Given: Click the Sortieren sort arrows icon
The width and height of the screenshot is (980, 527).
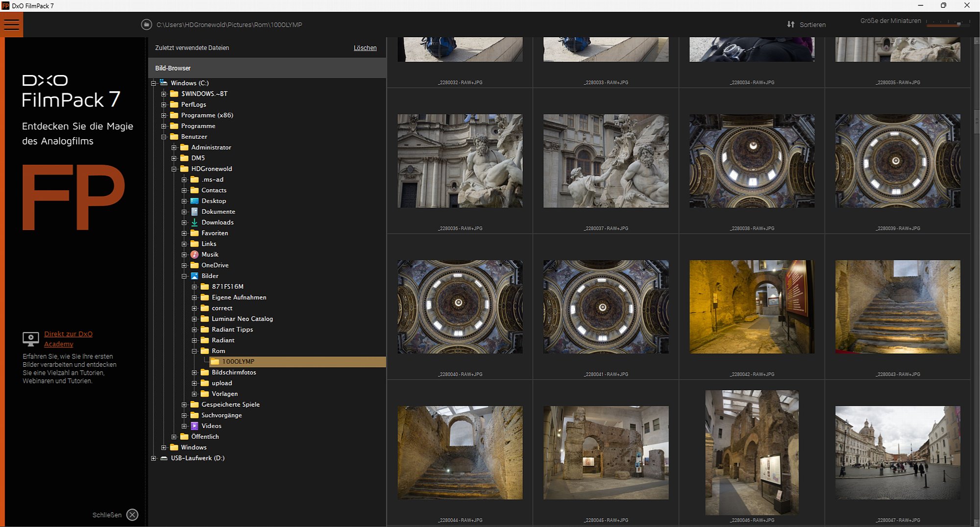Looking at the screenshot, I should point(790,25).
